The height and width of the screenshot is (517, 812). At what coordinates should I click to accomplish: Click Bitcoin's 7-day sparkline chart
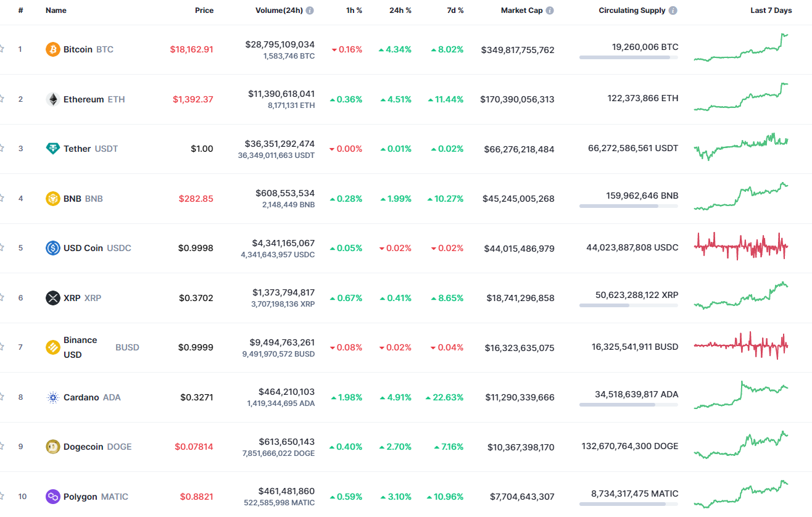740,49
